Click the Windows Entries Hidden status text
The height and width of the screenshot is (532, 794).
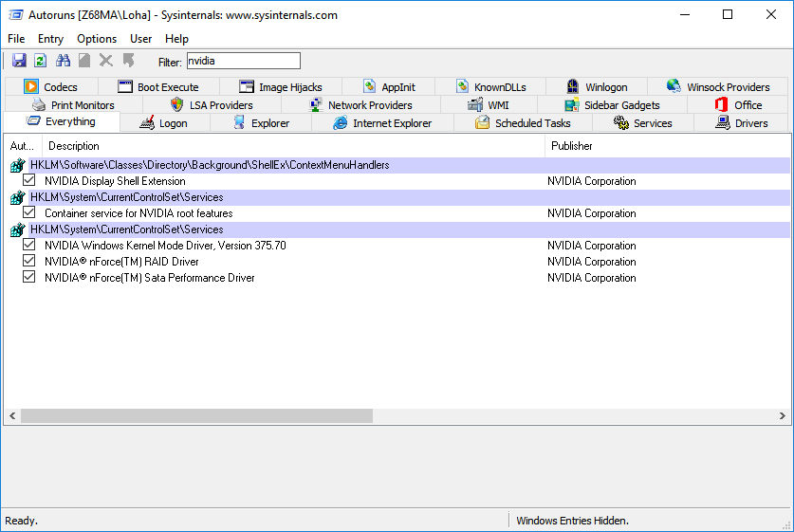point(572,521)
